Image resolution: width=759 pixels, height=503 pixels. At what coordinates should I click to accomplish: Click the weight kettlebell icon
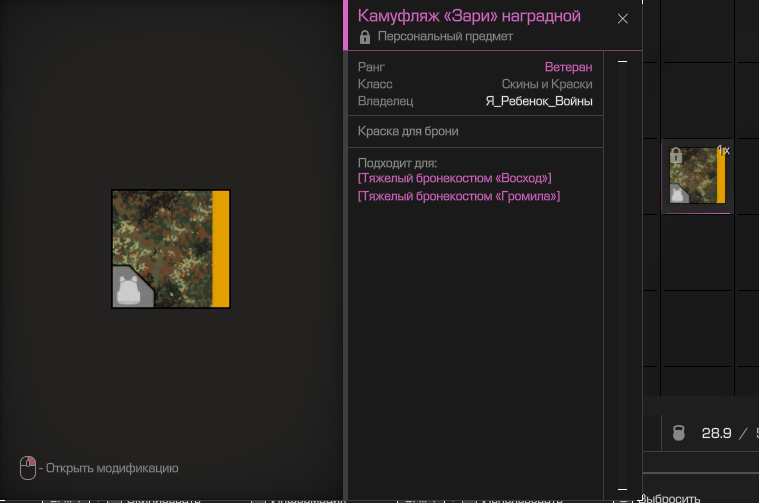coord(679,433)
